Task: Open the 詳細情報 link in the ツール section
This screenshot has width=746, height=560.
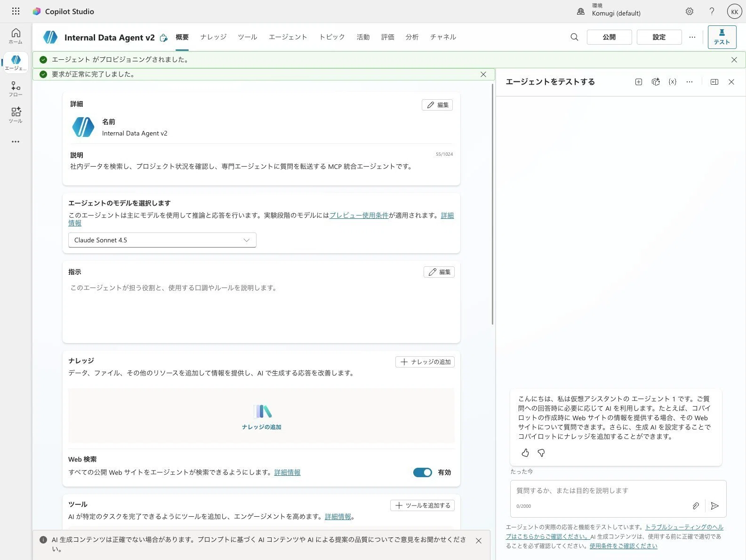Action: 338,517
